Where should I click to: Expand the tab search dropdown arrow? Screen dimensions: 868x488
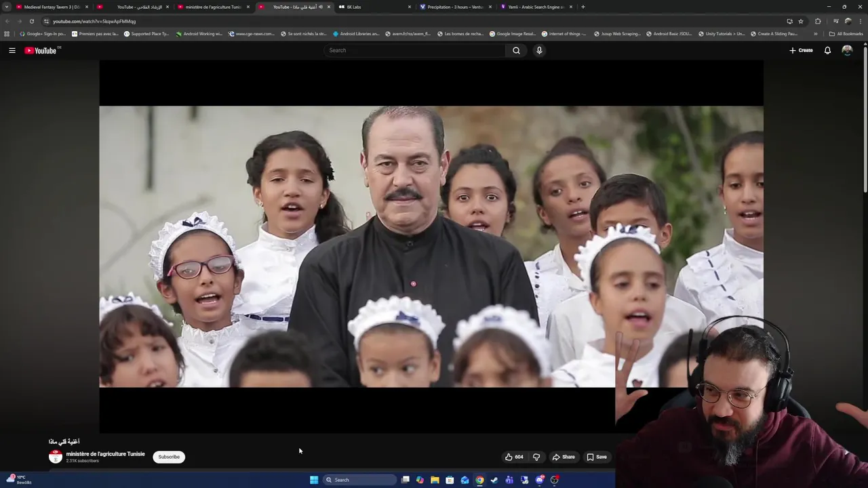pos(7,7)
